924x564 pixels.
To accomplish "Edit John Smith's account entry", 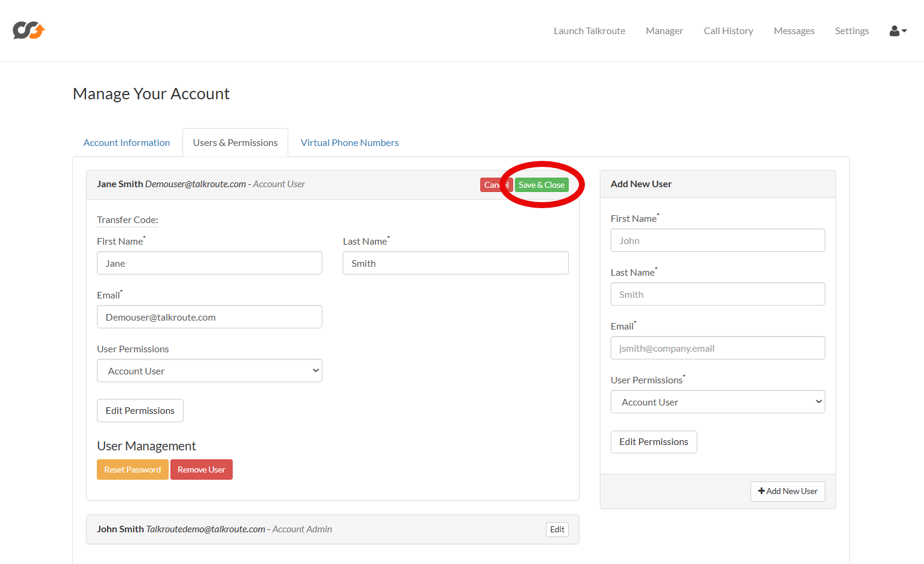I will (557, 529).
